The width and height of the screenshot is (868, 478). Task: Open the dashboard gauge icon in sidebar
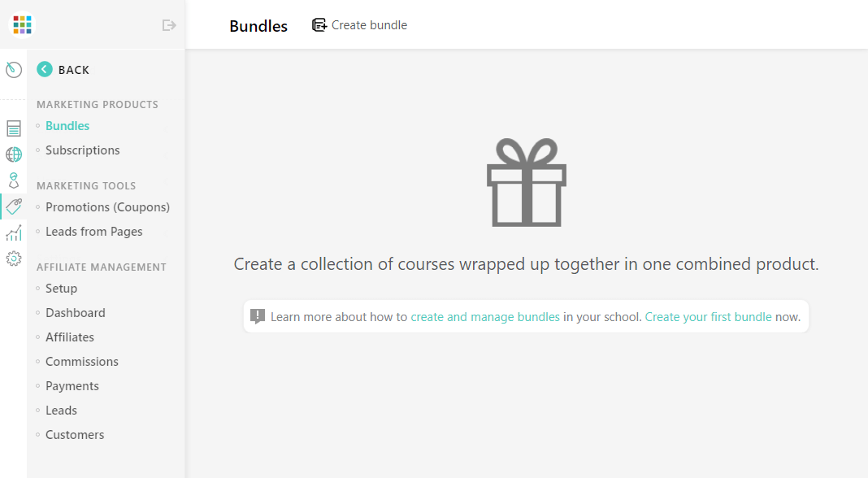coord(14,70)
